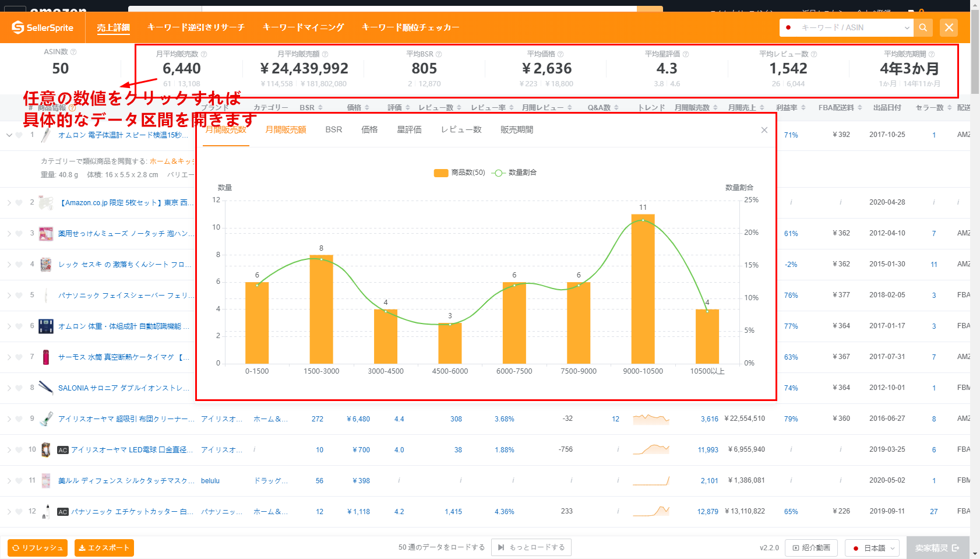Click the 9000-10500 bar in chart
Image resolution: width=980 pixels, height=559 pixels.
click(x=643, y=289)
